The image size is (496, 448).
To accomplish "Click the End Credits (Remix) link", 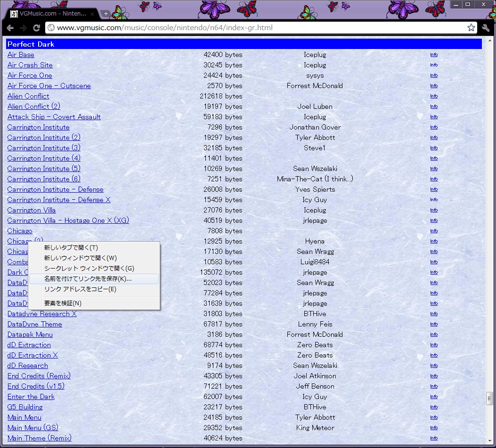I will 39,376.
